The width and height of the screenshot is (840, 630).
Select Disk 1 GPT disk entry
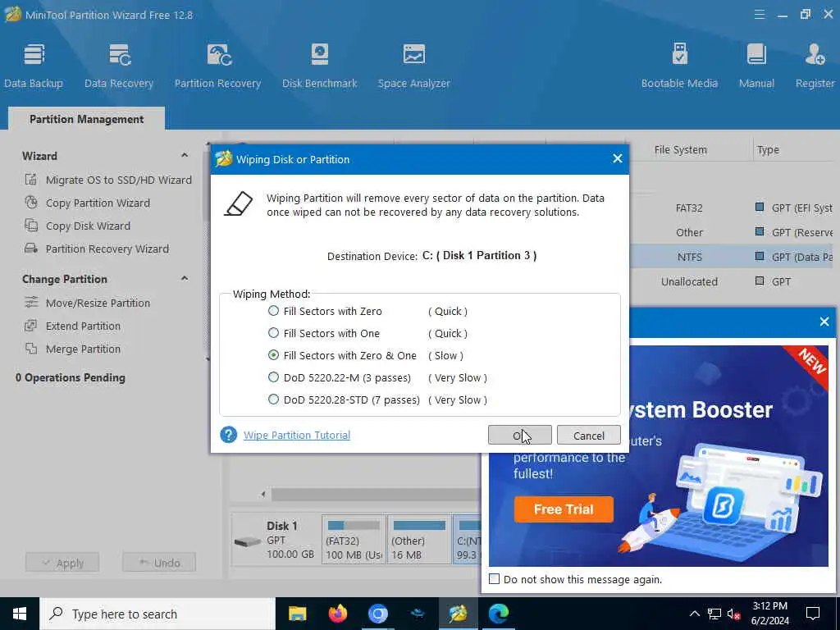click(276, 540)
